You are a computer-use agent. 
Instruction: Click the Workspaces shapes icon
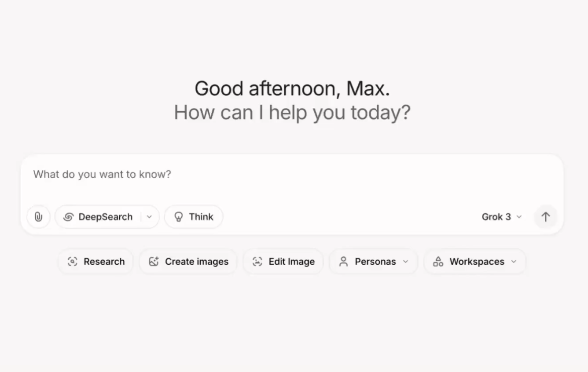[438, 262]
